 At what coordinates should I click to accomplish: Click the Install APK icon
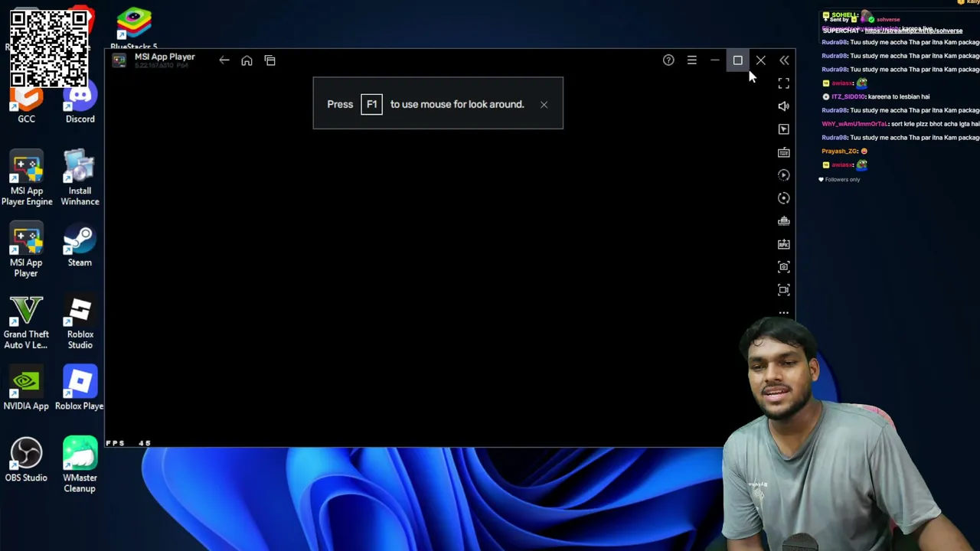click(x=783, y=244)
